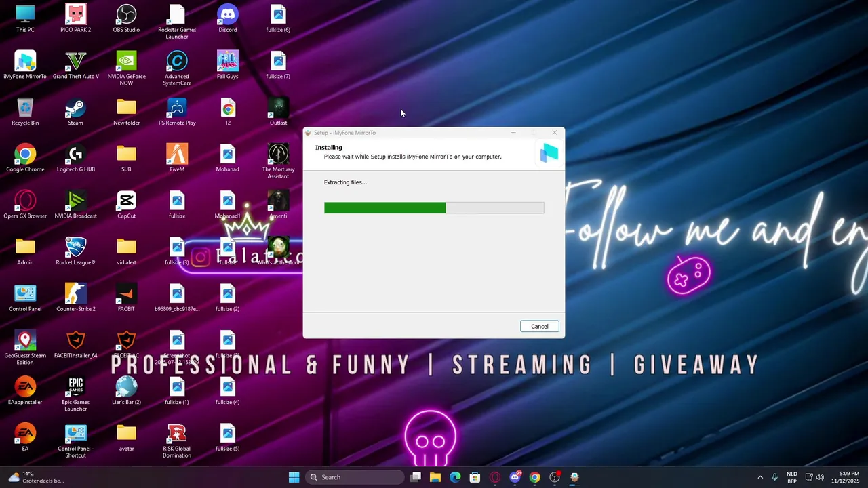Select the Fall Guys desktop shortcut
This screenshot has height=488, width=868.
228,66
